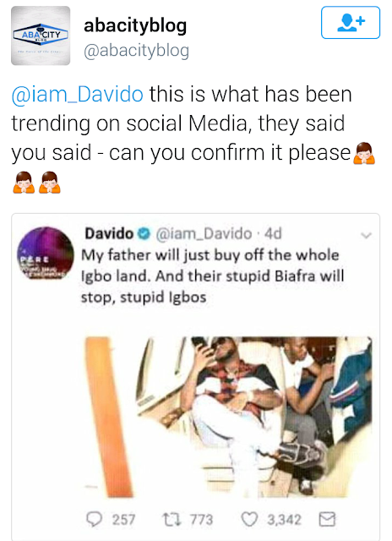Open the @iam_Davido mention link
392x541 pixels.
pyautogui.click(x=77, y=94)
